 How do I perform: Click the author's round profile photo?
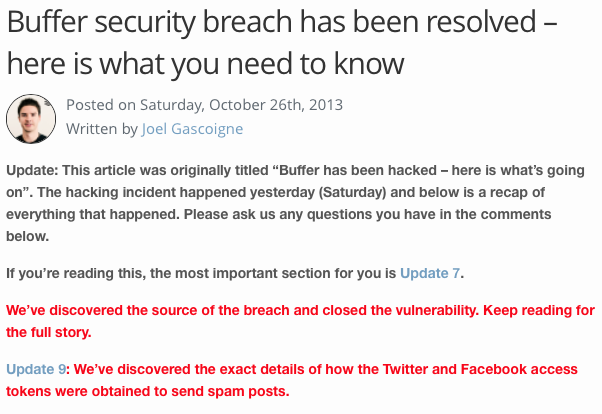[31, 118]
